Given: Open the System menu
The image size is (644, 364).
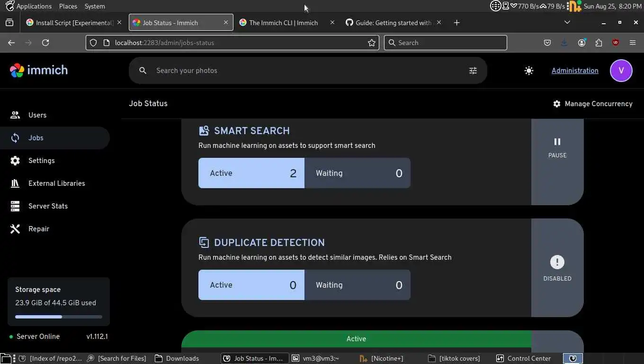Looking at the screenshot, I should point(95,6).
